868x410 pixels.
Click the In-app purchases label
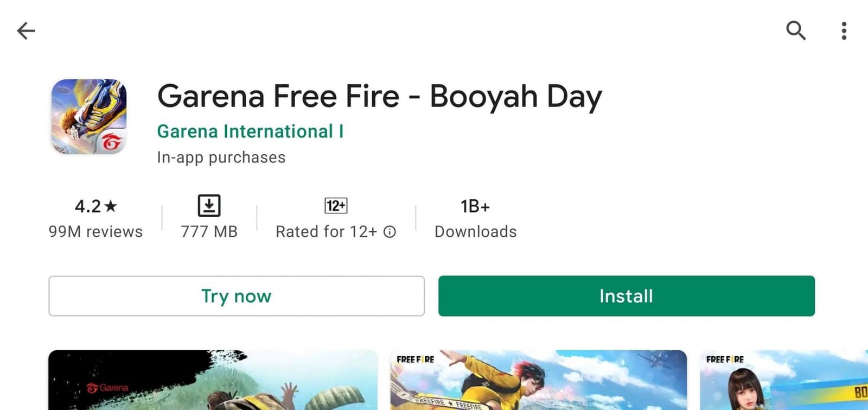pos(220,157)
